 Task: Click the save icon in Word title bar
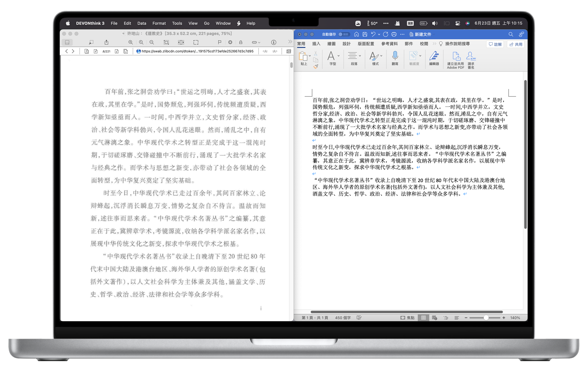click(365, 34)
